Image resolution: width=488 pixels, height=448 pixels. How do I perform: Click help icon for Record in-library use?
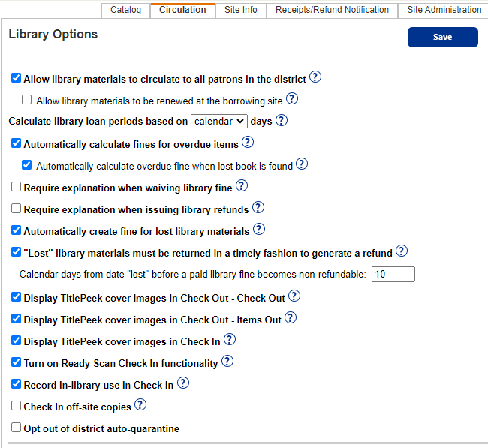click(182, 383)
